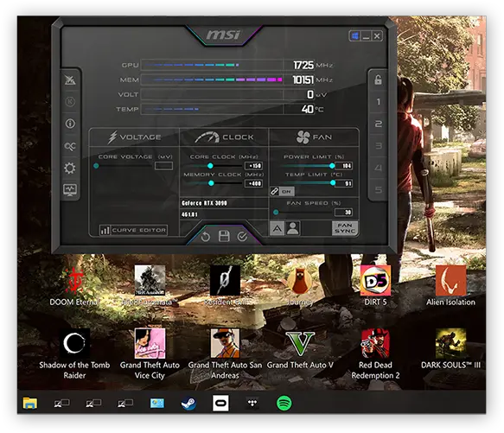Viewport: 504px width, 433px height.
Task: Open the DARK SOULS III shortcut
Action: click(x=450, y=350)
